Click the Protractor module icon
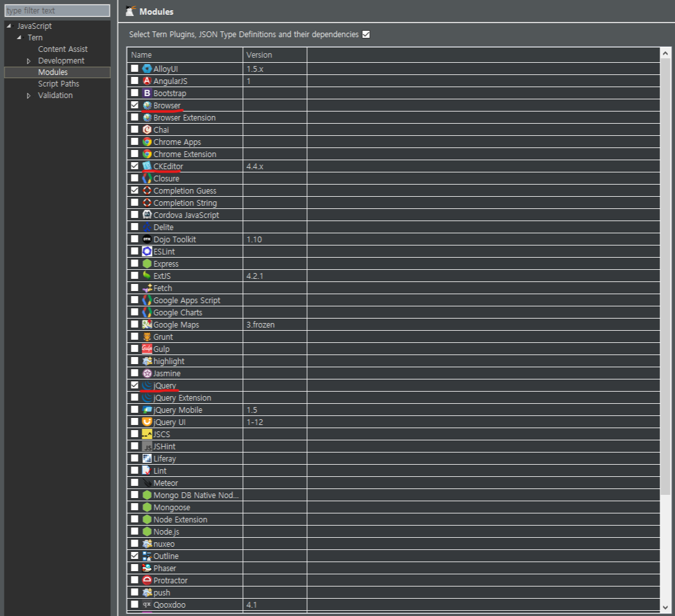The height and width of the screenshot is (616, 675). tap(147, 580)
